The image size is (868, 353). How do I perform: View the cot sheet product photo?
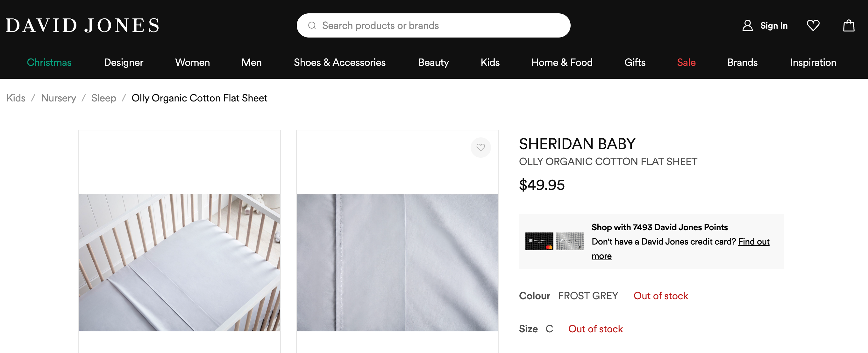[179, 262]
